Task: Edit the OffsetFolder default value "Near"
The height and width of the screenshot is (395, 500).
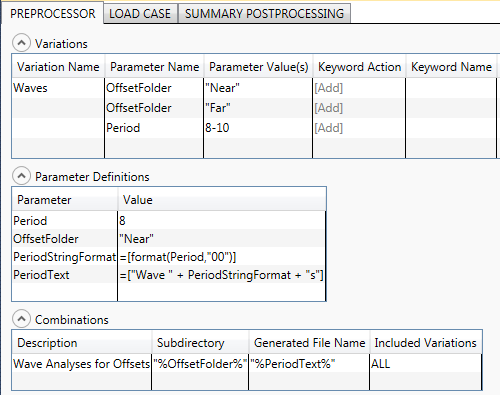Action: point(222,239)
